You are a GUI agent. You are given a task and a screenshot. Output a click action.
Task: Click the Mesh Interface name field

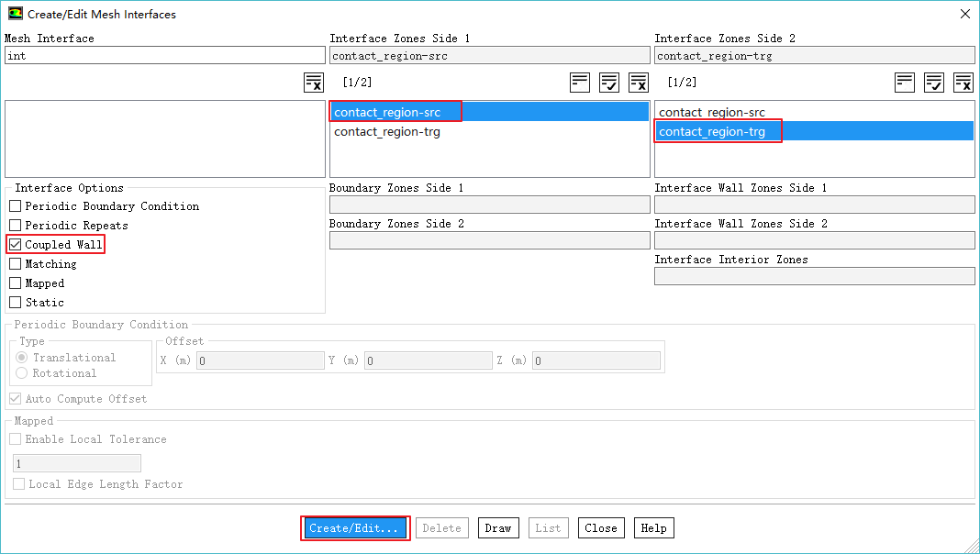[164, 56]
